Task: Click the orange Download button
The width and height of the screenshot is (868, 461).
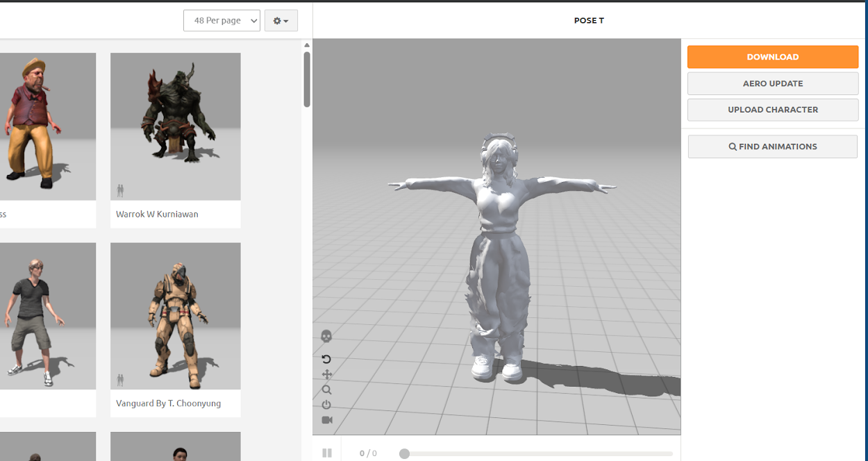Action: tap(773, 57)
